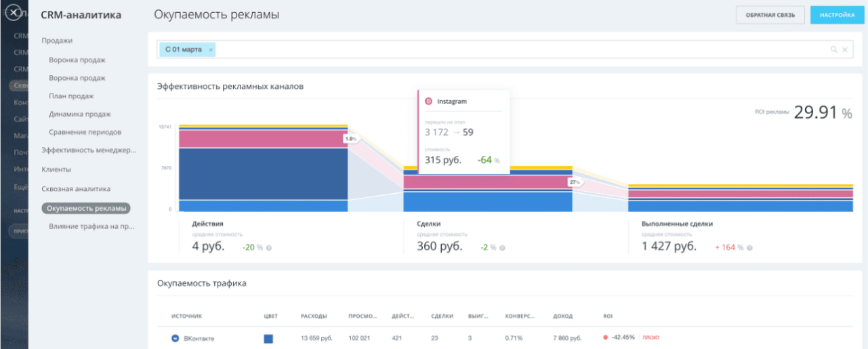This screenshot has height=349, width=868.
Task: Click help icon next to Действия -20%
Action: point(269,248)
